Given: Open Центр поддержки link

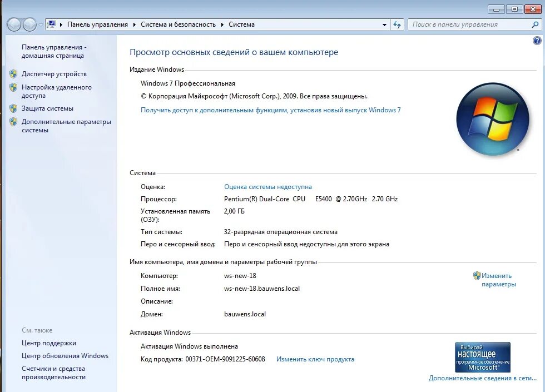Looking at the screenshot, I should coord(49,343).
